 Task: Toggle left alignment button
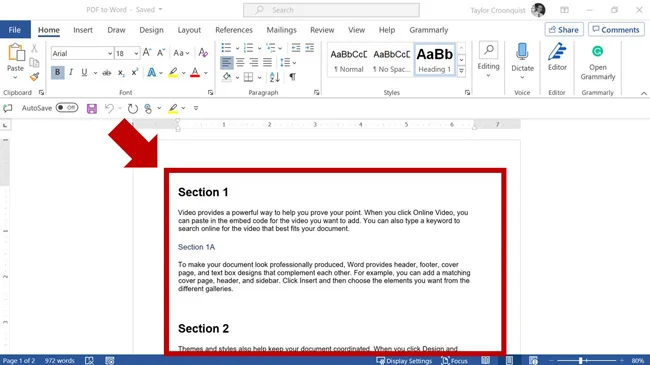(227, 63)
